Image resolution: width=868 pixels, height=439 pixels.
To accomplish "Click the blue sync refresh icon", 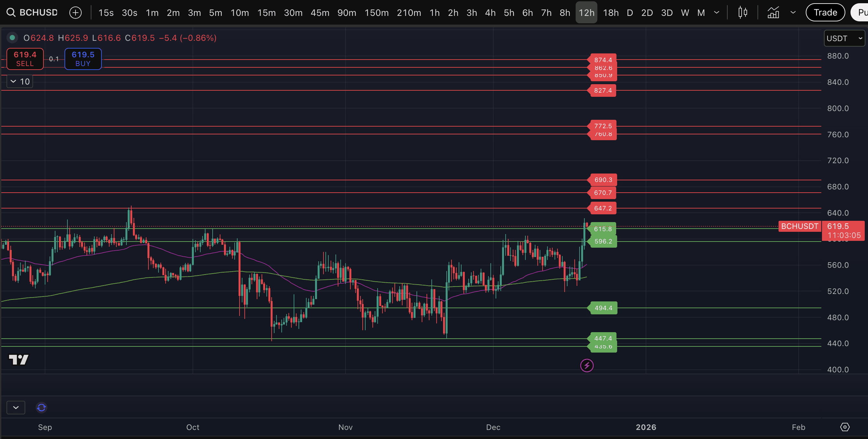I will pos(41,408).
